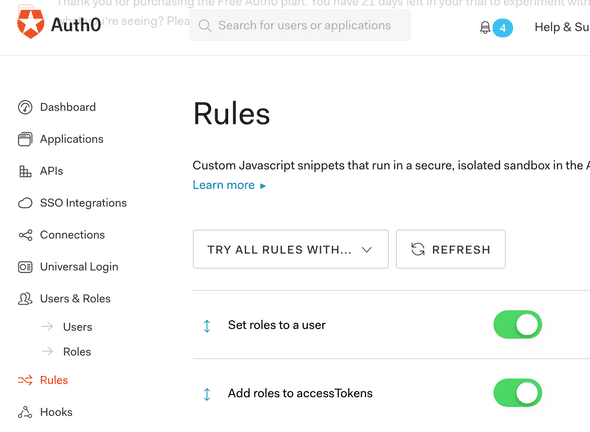Click reorder arrow beside "Add roles to accessTokens"
590x432 pixels.
(x=207, y=394)
